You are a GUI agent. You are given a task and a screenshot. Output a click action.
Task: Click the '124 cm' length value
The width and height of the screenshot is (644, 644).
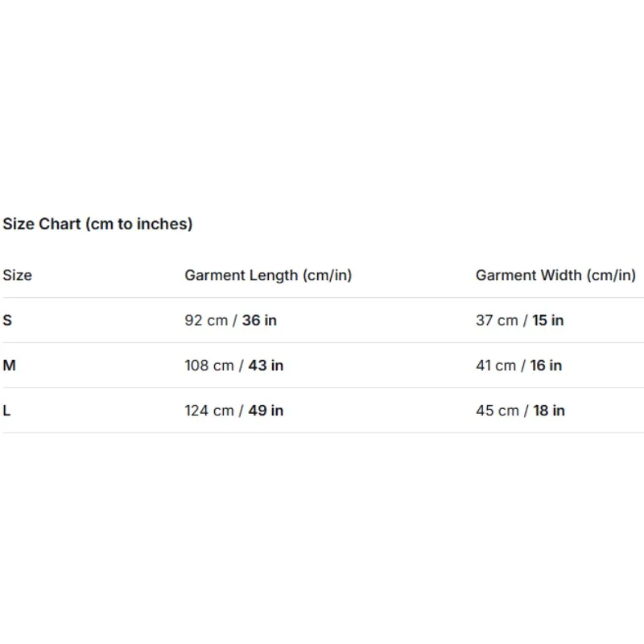(209, 411)
